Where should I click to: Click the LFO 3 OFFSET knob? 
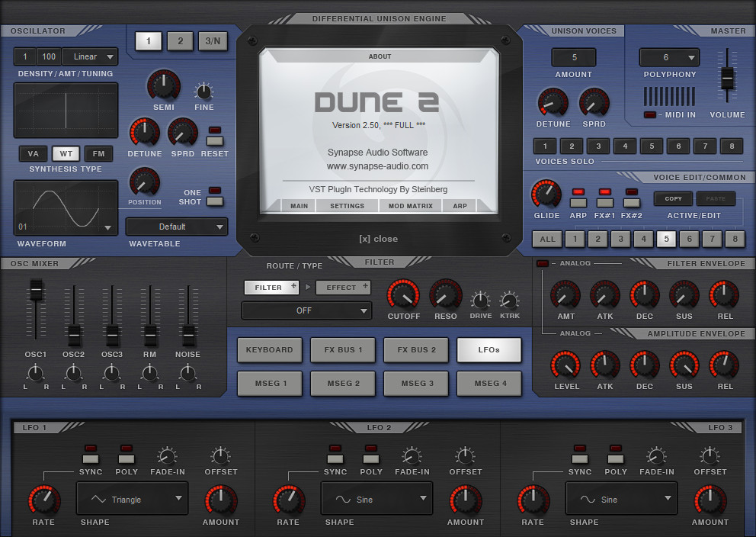tap(710, 456)
